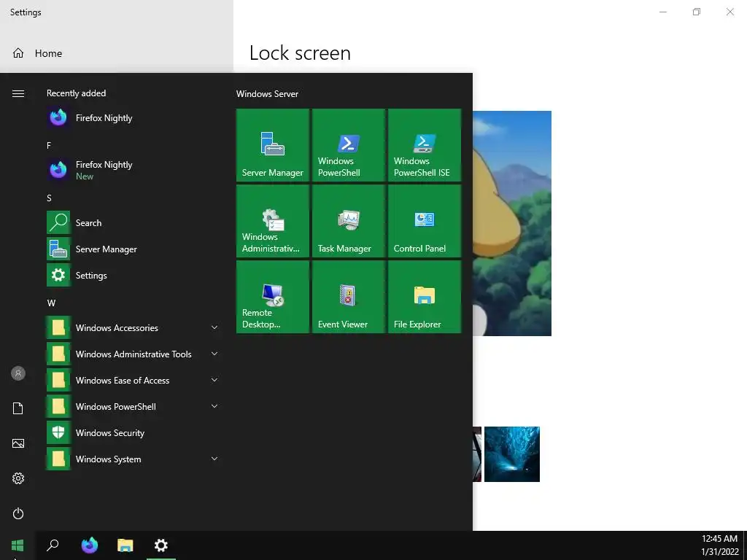Screen dimensions: 747x560
Task: Launch the Windows PowerShell tile
Action: [348, 145]
